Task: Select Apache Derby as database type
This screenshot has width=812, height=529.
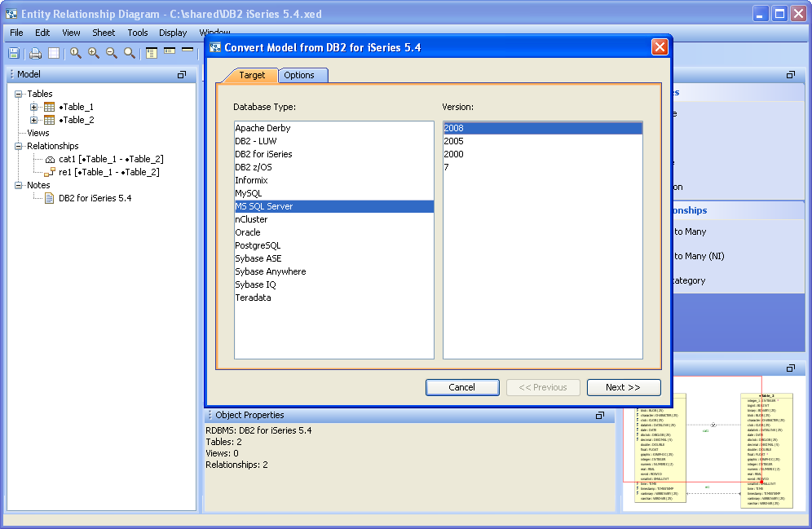Action: click(x=334, y=128)
